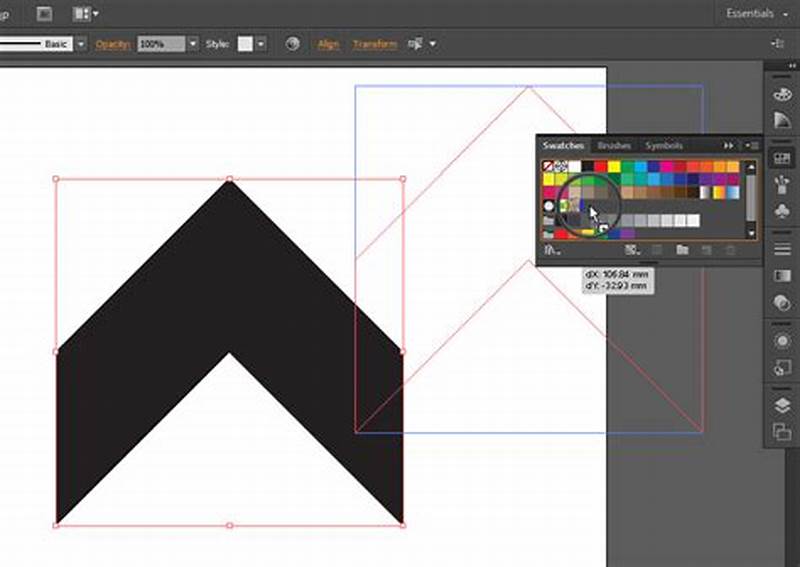The height and width of the screenshot is (567, 800).
Task: Click the Transform link
Action: (x=375, y=44)
